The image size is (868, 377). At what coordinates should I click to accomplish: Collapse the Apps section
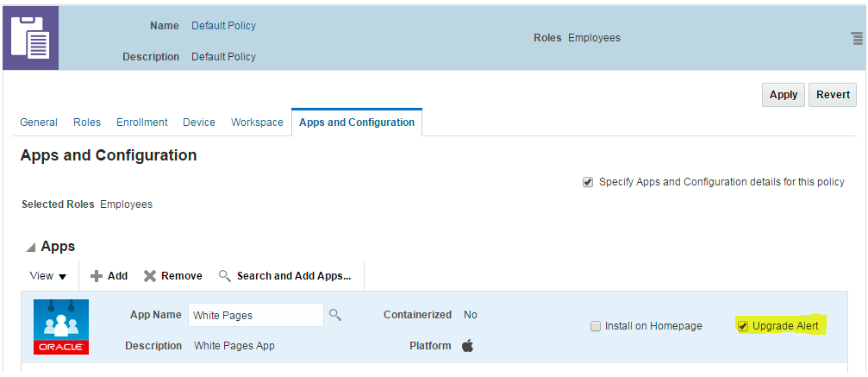(x=31, y=248)
